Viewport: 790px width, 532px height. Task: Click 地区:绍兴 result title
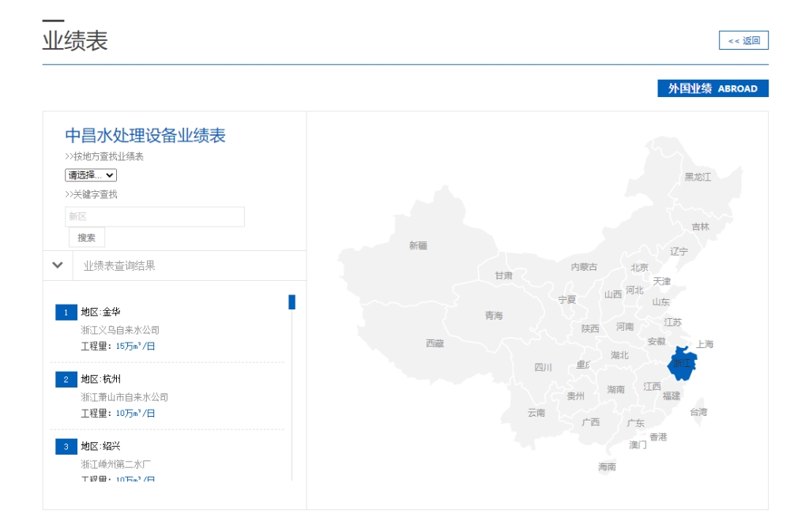pos(101,446)
